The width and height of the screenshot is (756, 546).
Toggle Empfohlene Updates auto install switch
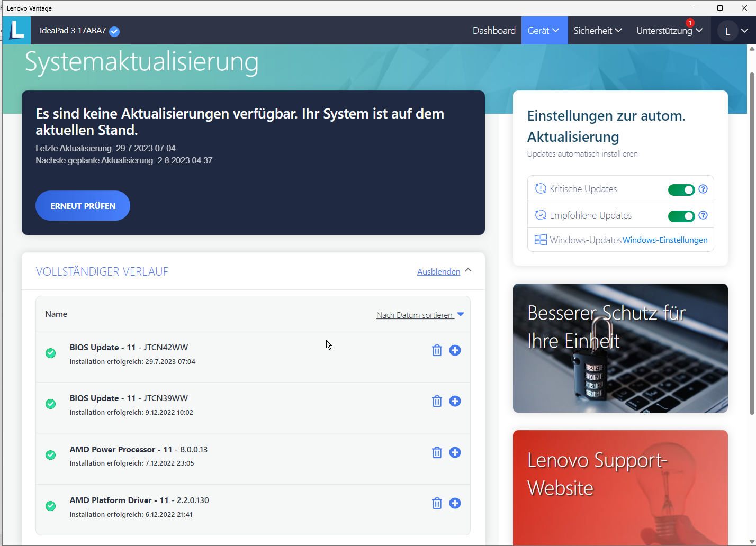coord(681,216)
